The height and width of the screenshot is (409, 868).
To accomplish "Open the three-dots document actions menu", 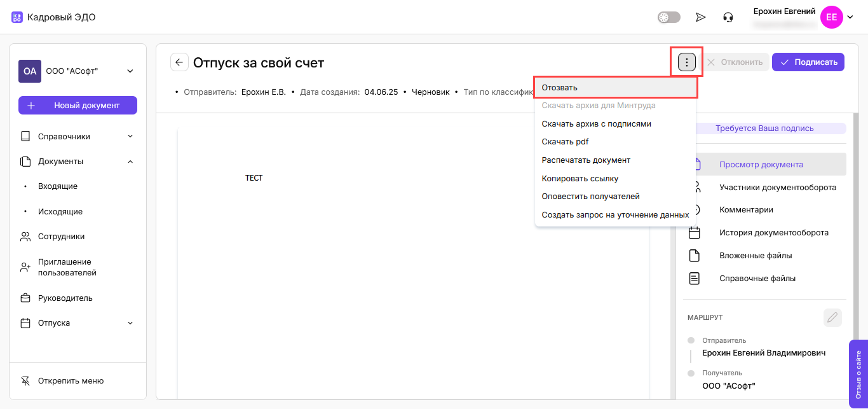I will (687, 62).
